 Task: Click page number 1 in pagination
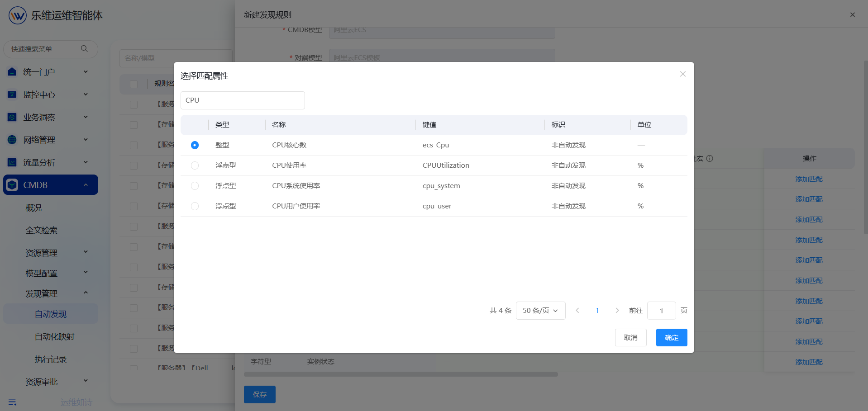597,311
